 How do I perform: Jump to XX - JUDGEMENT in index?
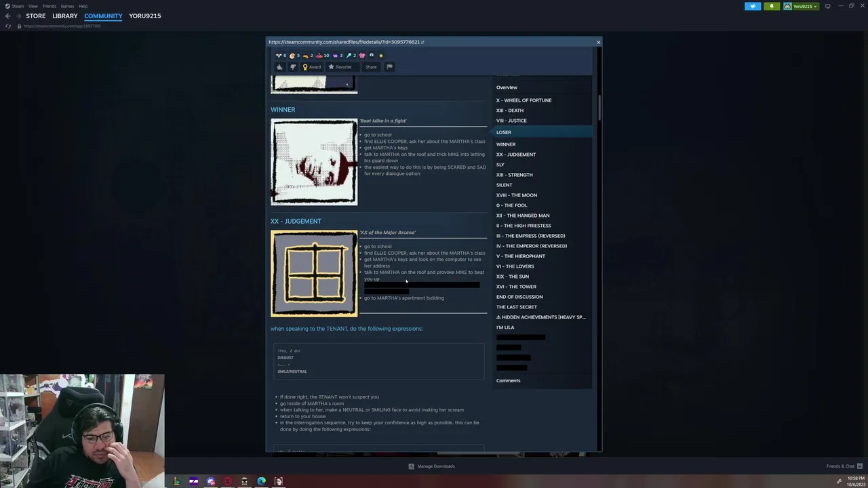tap(515, 155)
